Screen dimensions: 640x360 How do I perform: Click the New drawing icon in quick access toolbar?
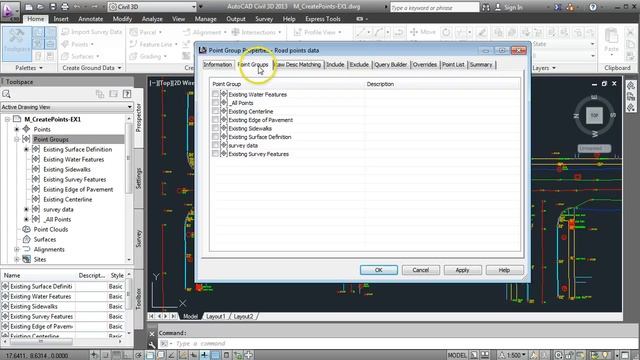[x=29, y=7]
